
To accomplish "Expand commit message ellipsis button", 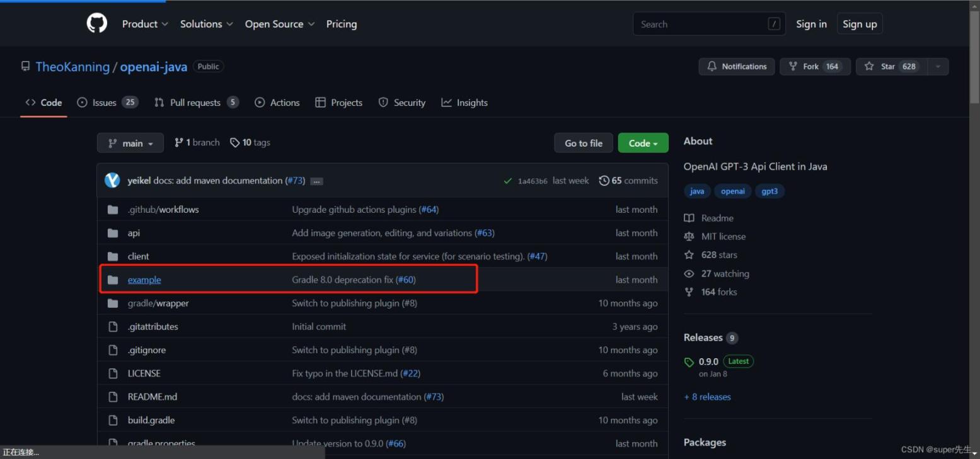I will click(317, 181).
